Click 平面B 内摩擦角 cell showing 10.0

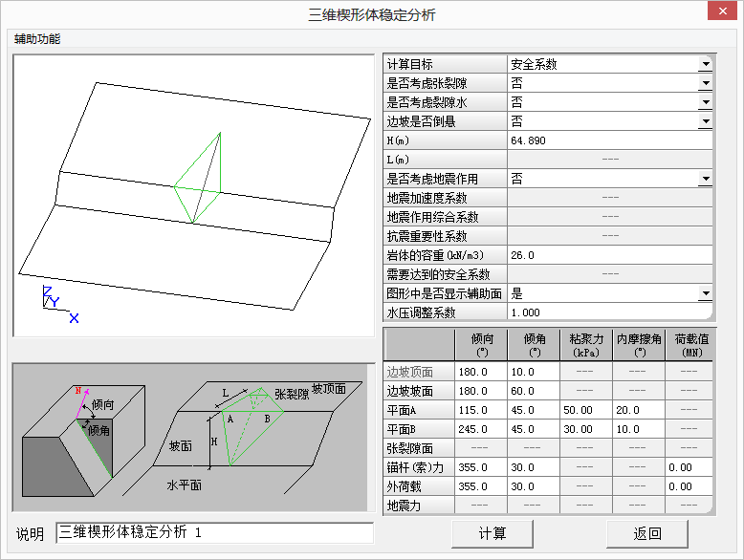[636, 429]
